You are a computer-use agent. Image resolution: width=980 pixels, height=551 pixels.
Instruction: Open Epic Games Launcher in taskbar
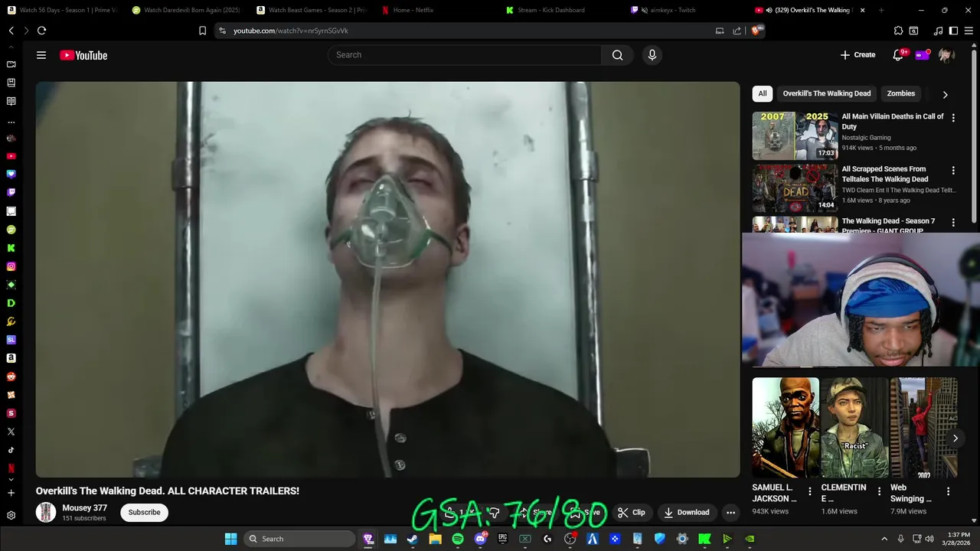click(502, 539)
